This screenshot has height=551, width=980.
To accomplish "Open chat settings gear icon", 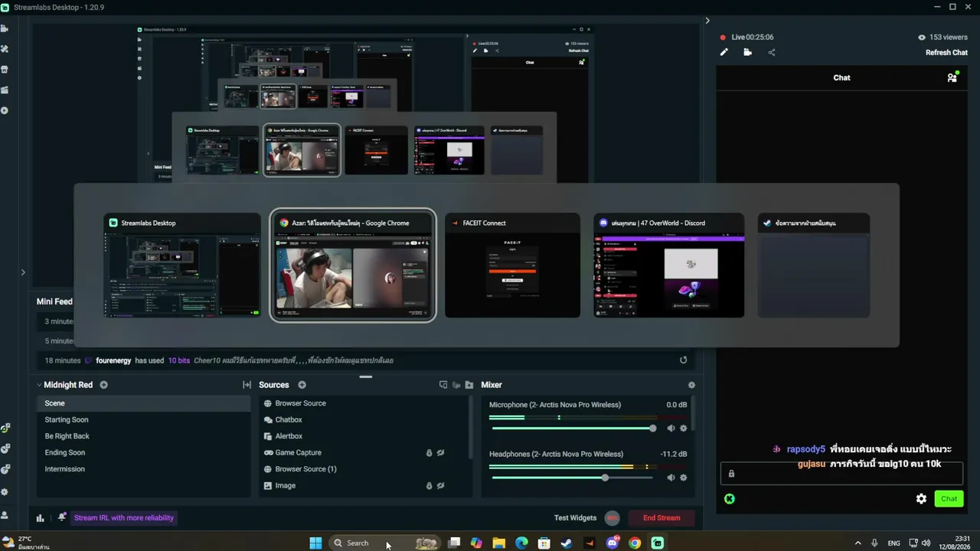I will tap(921, 499).
